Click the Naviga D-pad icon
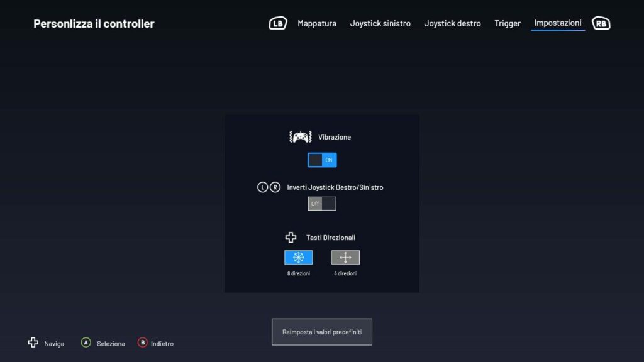 point(33,343)
